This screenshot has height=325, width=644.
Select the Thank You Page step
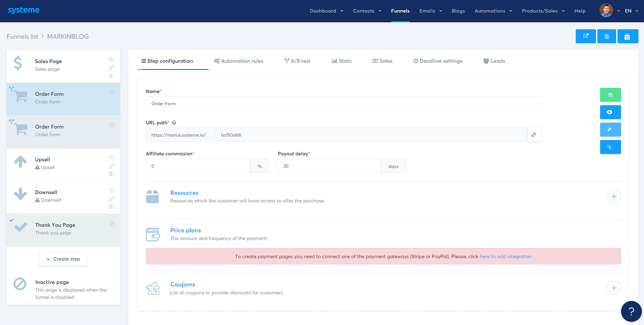click(55, 229)
